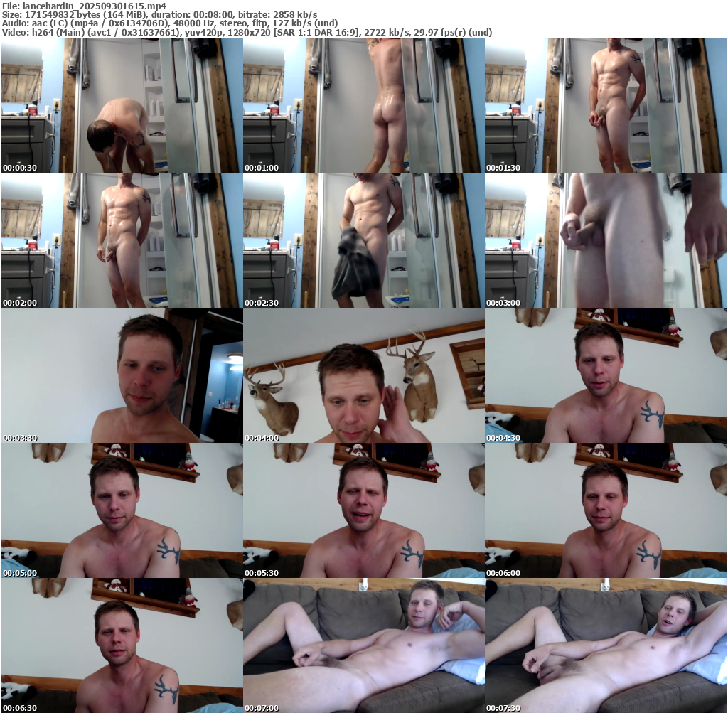Select the frame timestamped 00:03:30
728x713 pixels.
[x=122, y=375]
